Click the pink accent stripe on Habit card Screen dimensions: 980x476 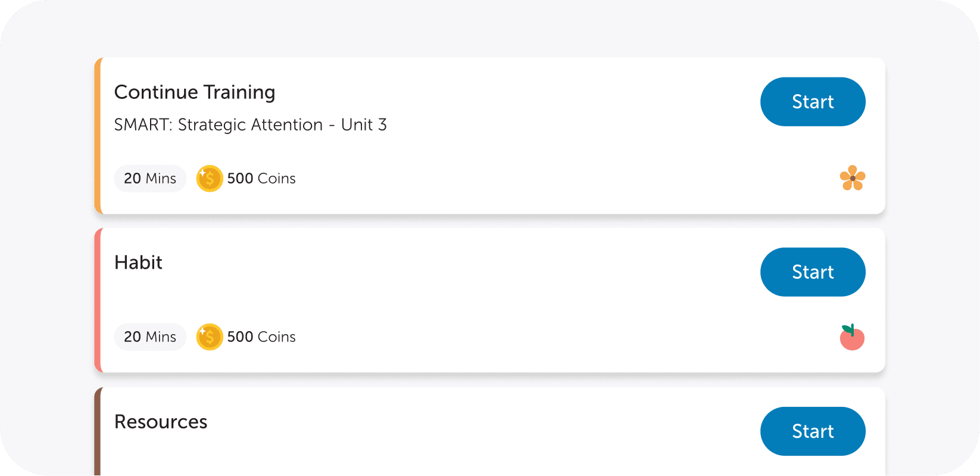[x=98, y=300]
